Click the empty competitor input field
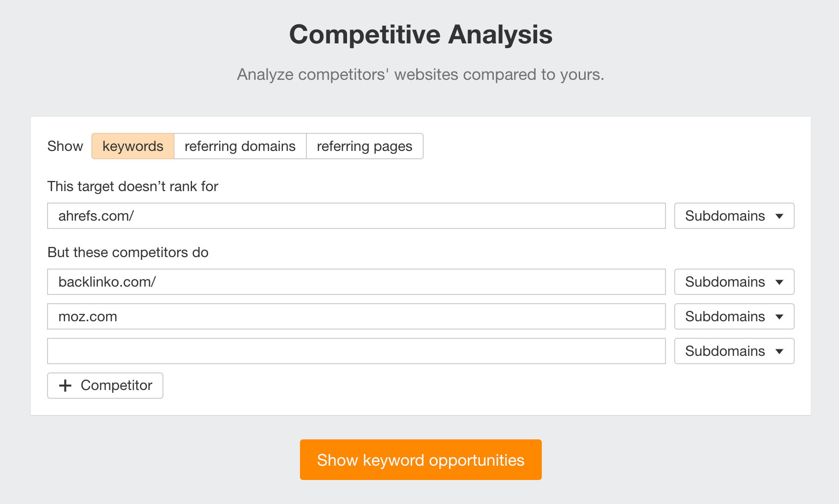Screen dimensions: 839x504 coord(355,351)
